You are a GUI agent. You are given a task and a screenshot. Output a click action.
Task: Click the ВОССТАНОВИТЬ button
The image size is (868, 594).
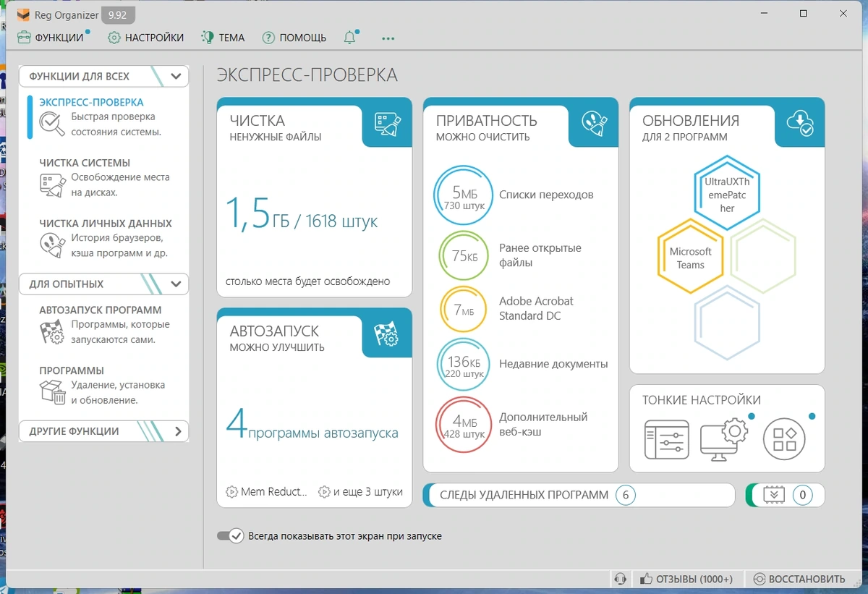click(x=799, y=579)
